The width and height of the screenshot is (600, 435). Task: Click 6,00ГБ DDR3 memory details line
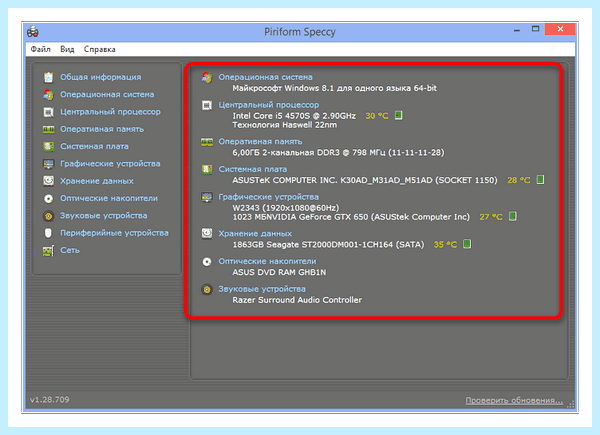pos(338,152)
